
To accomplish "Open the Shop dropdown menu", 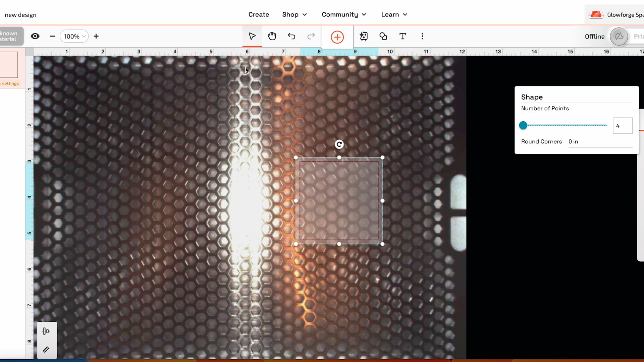I will (294, 15).
